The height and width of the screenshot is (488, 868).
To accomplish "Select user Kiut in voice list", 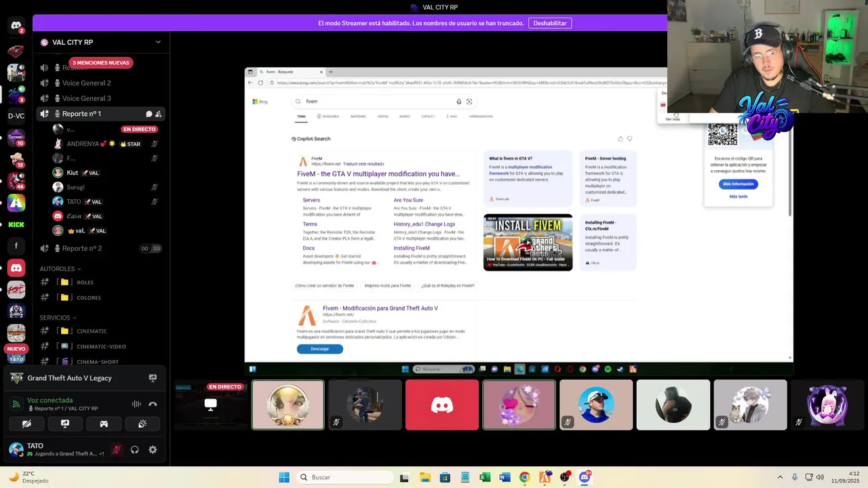I will click(107, 173).
